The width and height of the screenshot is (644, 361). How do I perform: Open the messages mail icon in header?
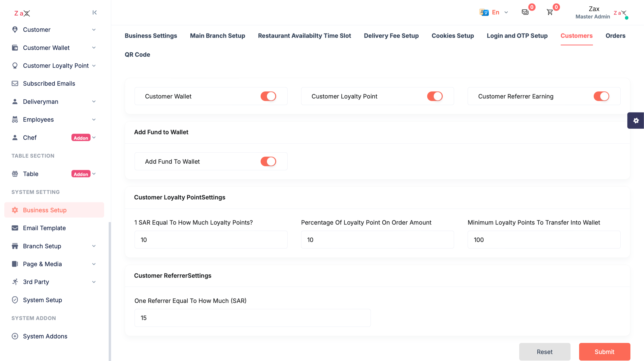(x=525, y=12)
